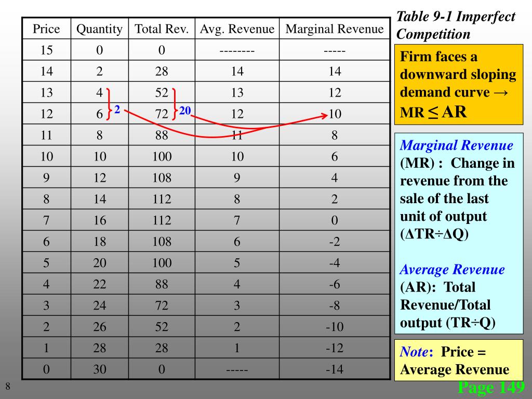This screenshot has height=399, width=532.
Task: Select the Price column header
Action: pos(46,29)
